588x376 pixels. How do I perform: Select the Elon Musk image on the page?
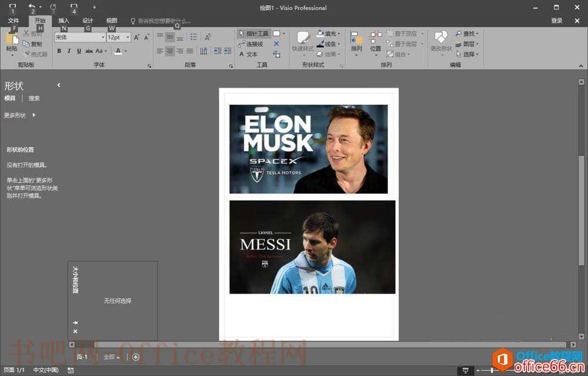(x=309, y=149)
